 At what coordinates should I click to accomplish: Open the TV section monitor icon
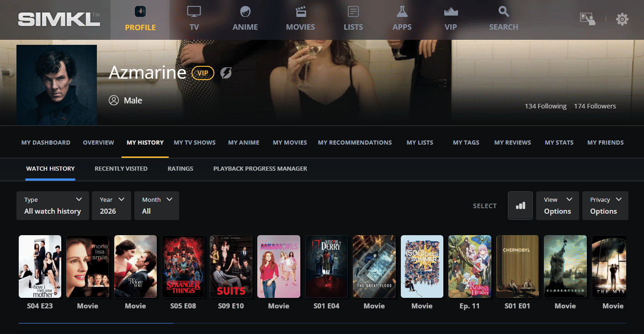[194, 12]
